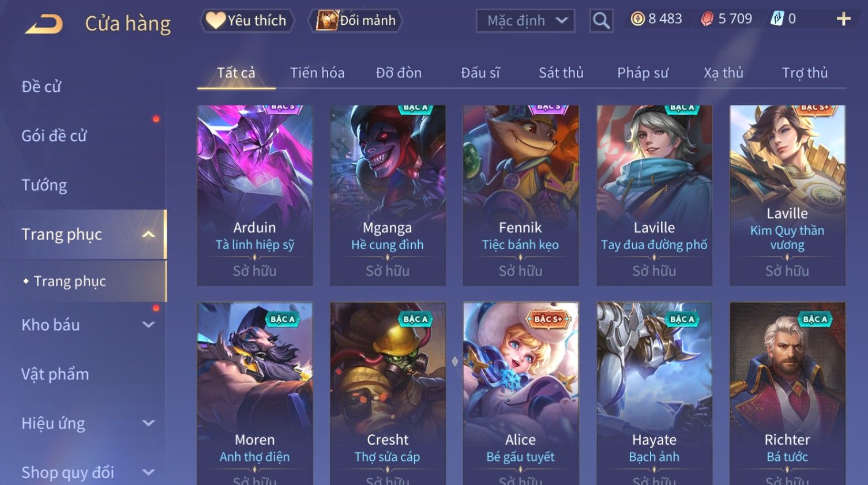Tap the red ruby currency icon
The width and height of the screenshot is (868, 485).
(707, 19)
